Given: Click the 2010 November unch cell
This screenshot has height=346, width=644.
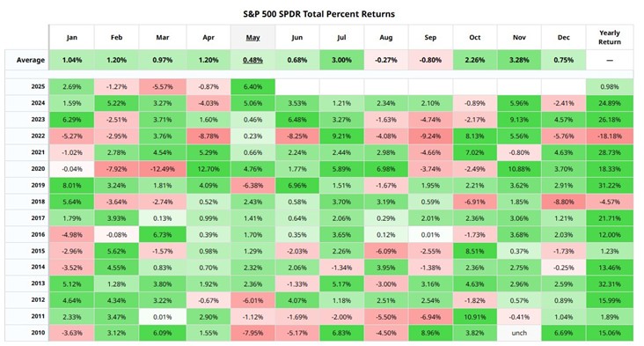Looking at the screenshot, I should coord(519,333).
